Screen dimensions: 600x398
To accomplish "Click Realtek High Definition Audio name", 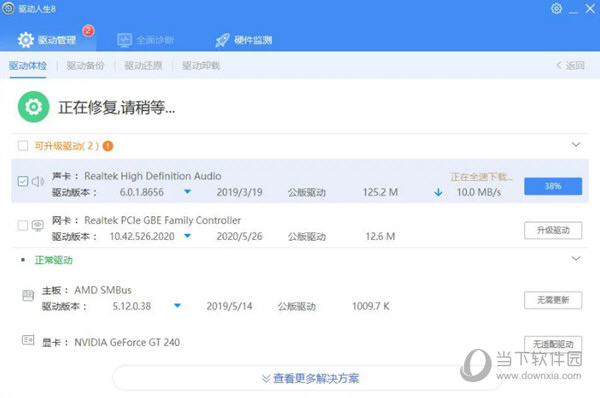I will pyautogui.click(x=153, y=176).
